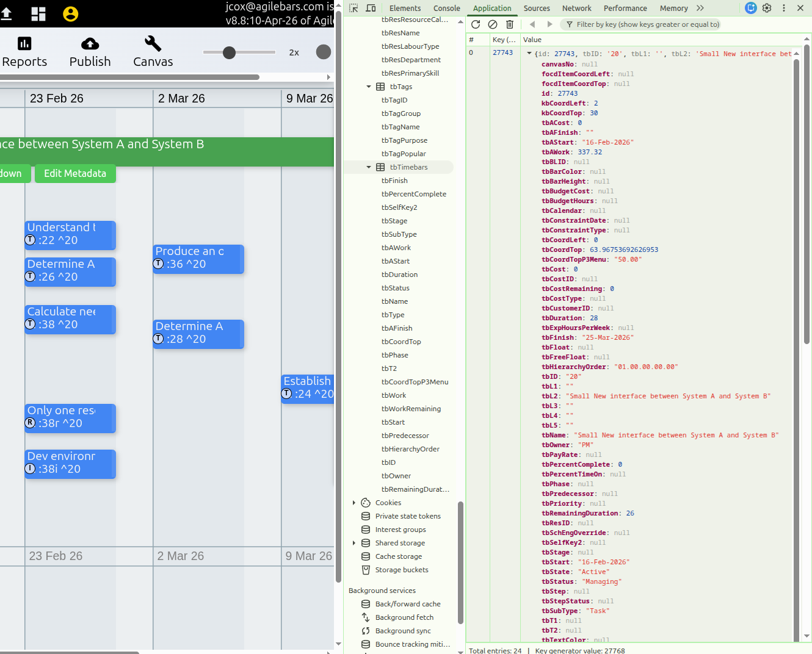Click the Publish cloud upload icon
The height and width of the screenshot is (654, 812).
coord(90,43)
